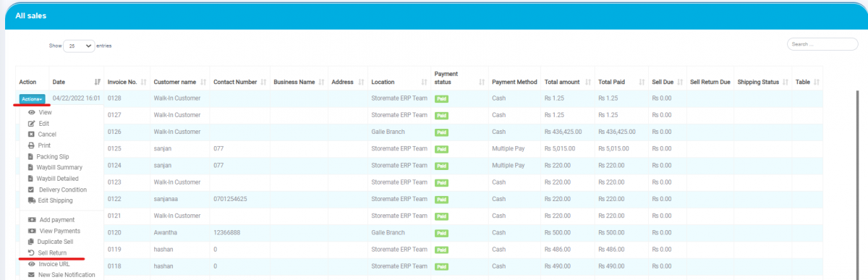Open Waybill Summary menu entry
The width and height of the screenshot is (868, 280).
59,167
